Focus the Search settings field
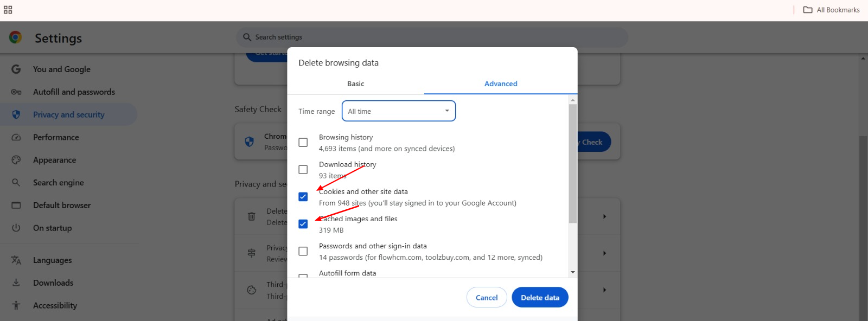 432,37
